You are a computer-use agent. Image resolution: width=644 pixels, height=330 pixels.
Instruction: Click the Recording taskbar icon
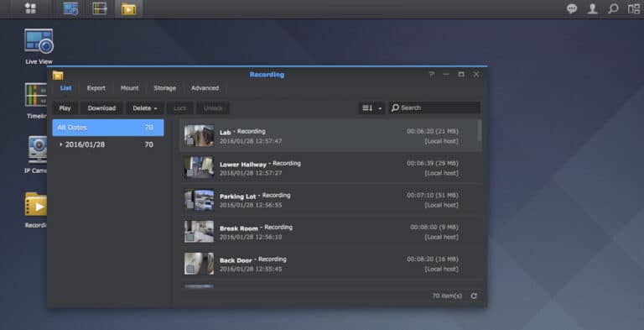(x=128, y=8)
